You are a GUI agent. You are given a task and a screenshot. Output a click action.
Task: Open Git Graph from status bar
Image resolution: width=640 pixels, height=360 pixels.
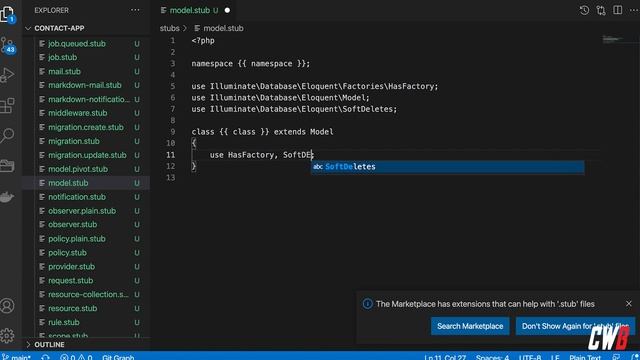118,357
